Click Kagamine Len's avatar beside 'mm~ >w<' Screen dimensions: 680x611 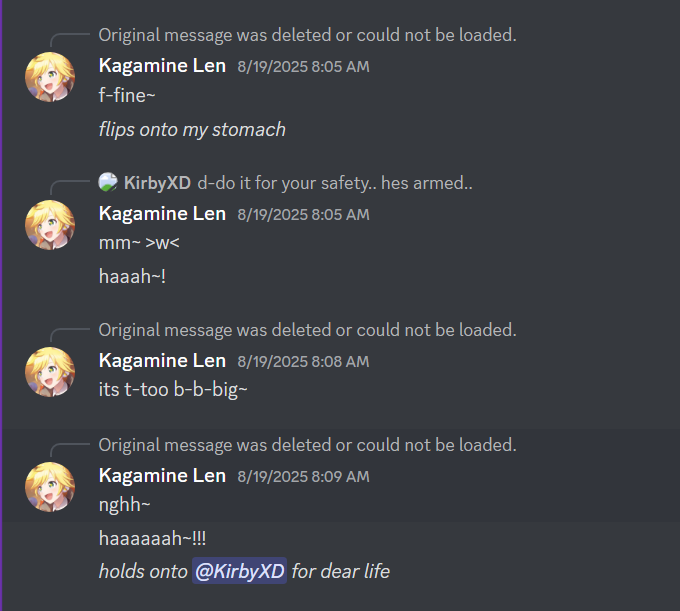coord(50,225)
